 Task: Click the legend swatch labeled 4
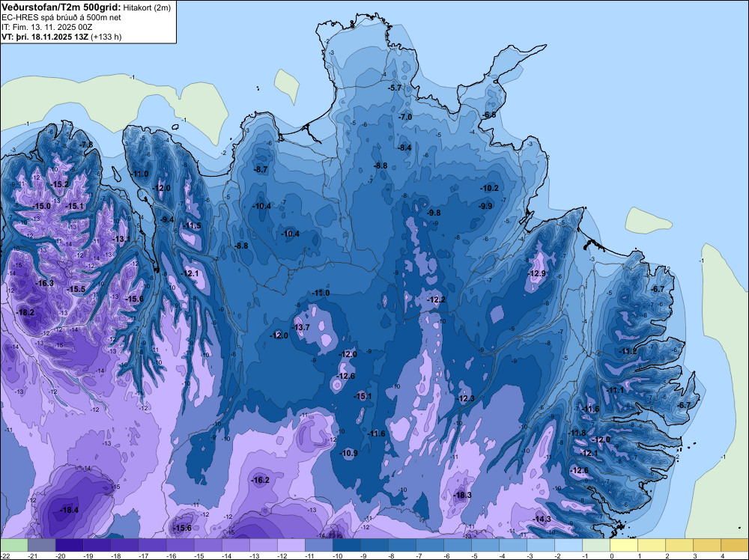pyautogui.click(x=734, y=545)
